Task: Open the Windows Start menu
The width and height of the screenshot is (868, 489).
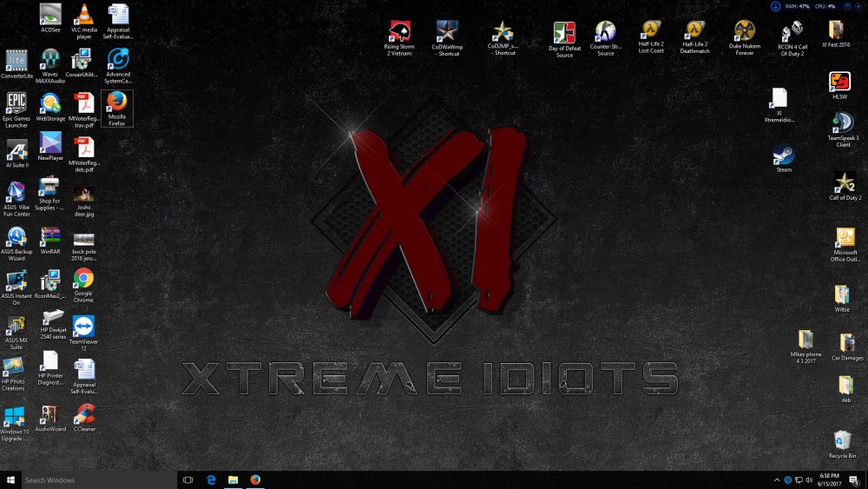Action: coord(11,479)
